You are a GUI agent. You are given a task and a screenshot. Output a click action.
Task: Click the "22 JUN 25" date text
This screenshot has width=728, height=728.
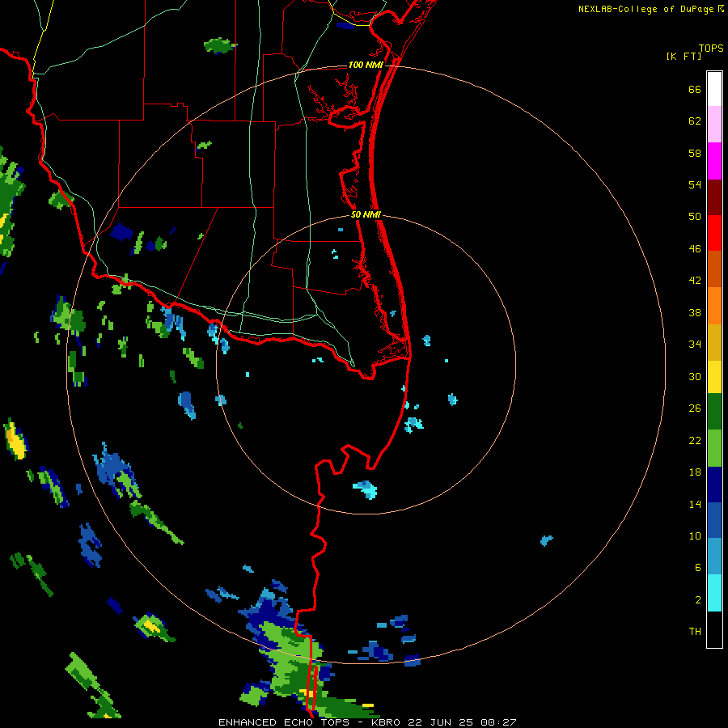(x=442, y=722)
